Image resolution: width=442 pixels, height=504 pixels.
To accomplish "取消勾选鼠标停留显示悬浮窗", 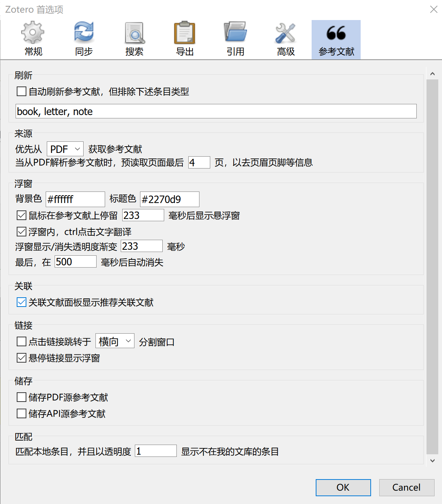I will click(x=21, y=215).
